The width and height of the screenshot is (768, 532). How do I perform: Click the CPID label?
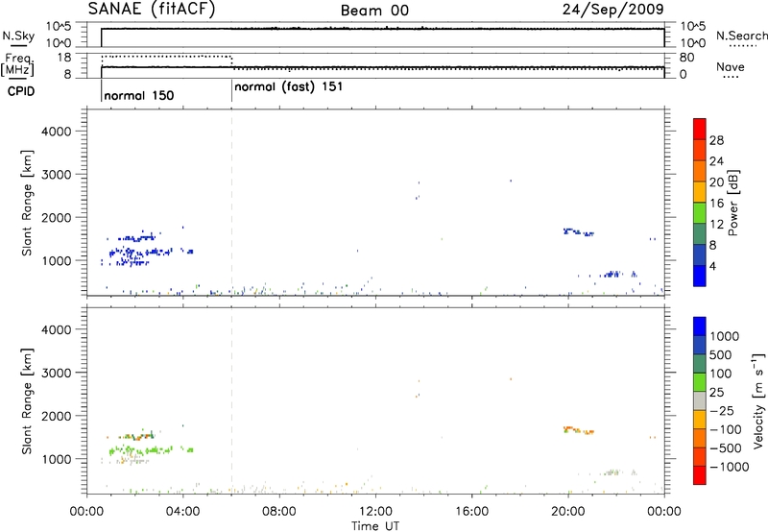coord(21,91)
